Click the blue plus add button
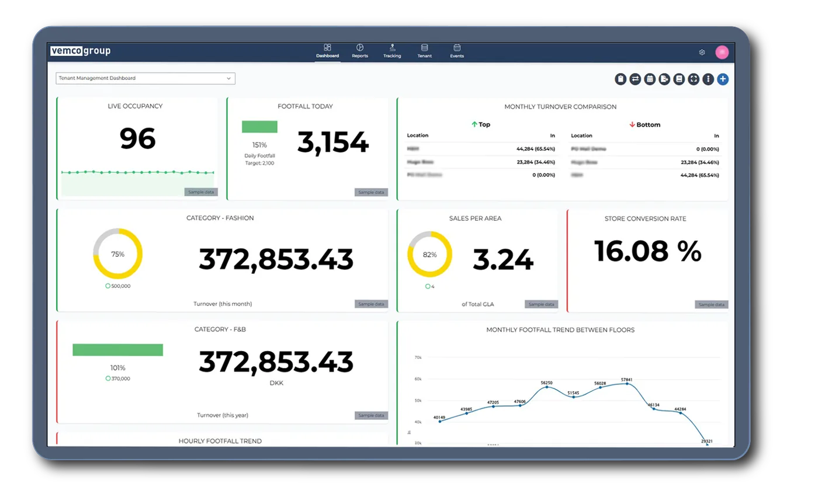 pos(723,79)
